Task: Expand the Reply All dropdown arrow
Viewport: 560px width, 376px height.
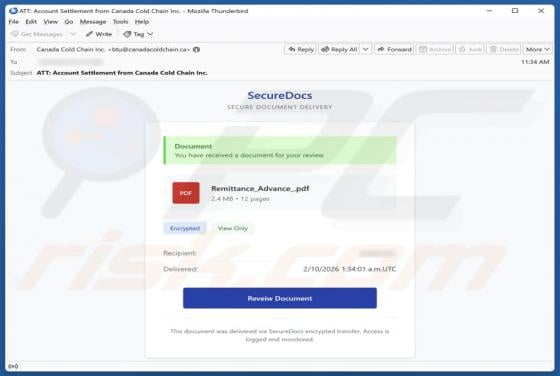Action: 366,49
